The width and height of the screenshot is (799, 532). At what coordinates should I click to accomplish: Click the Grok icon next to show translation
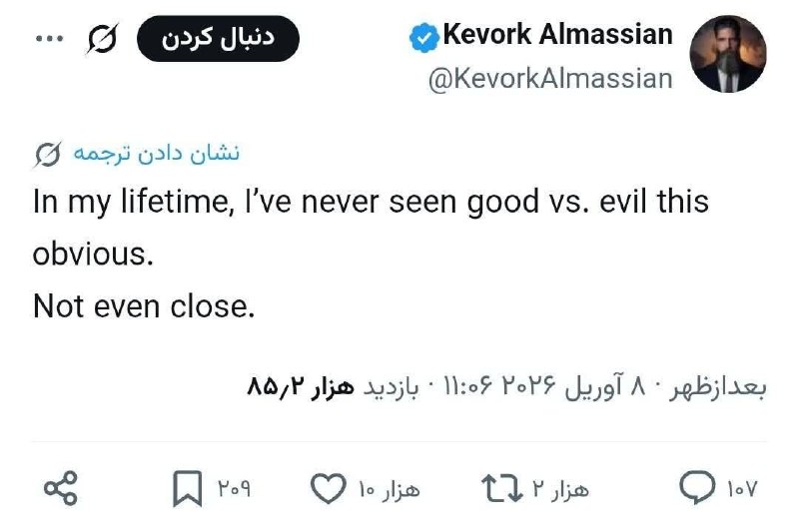[x=46, y=155]
